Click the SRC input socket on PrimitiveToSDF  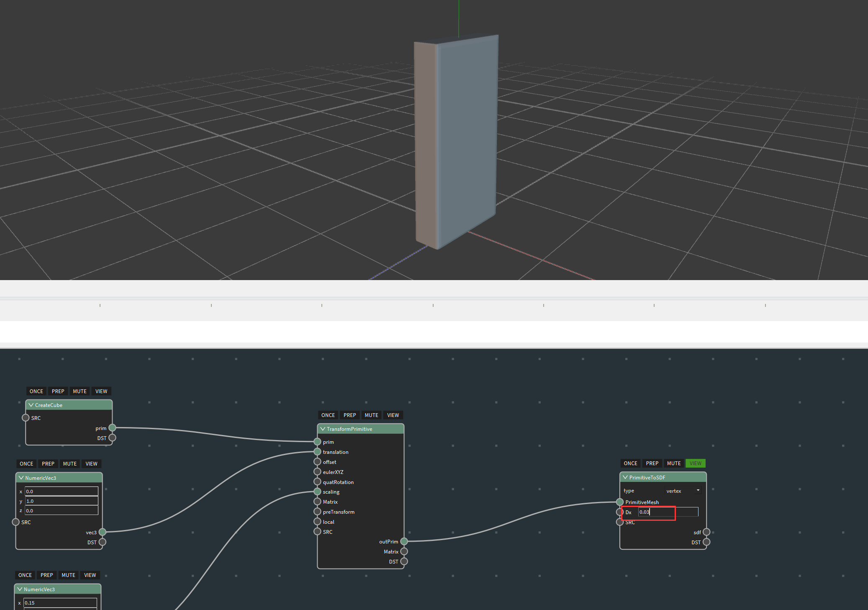(x=620, y=522)
